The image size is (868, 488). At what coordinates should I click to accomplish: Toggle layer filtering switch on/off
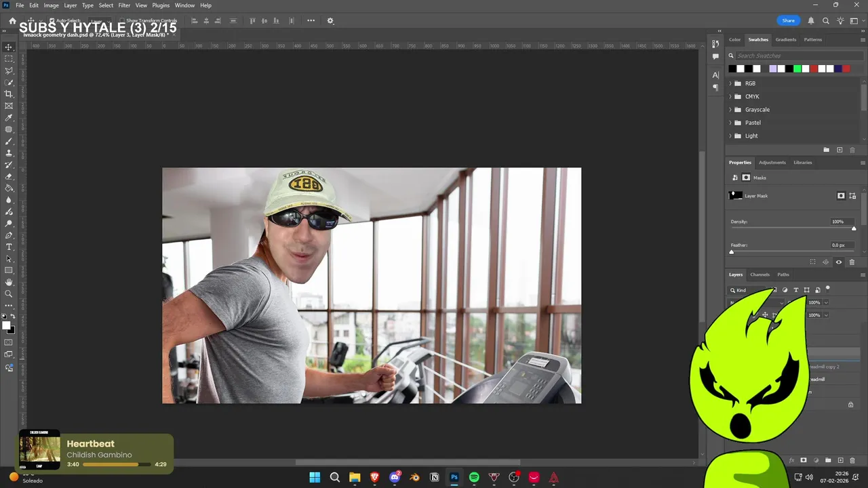[x=827, y=289]
